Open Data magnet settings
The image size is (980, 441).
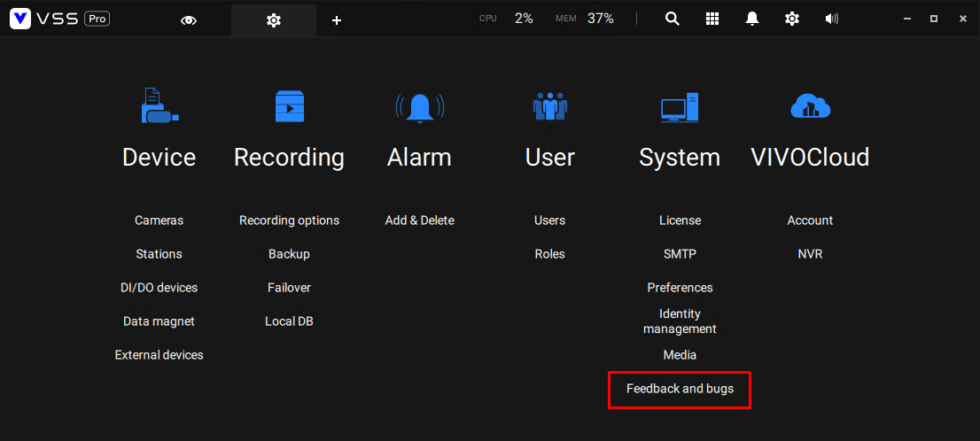pos(159,321)
